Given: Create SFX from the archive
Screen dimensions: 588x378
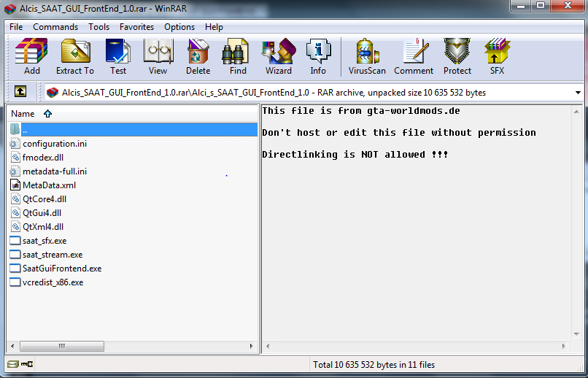Looking at the screenshot, I should 497,56.
